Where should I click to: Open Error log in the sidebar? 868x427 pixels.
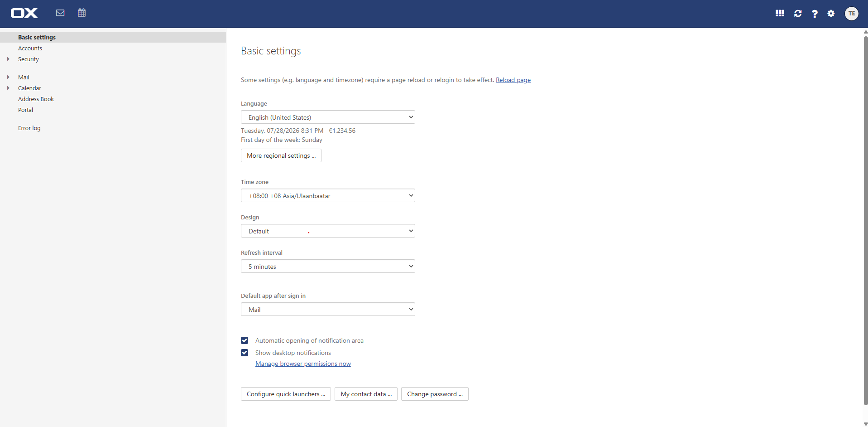113,128
